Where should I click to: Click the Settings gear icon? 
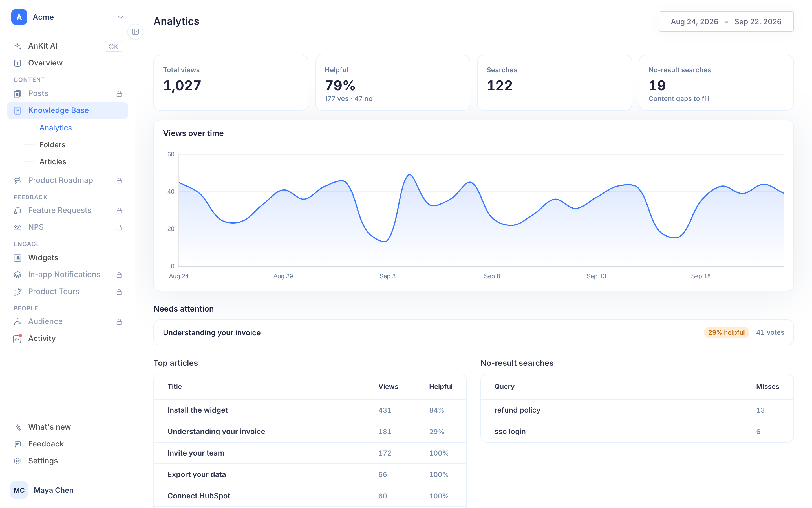pos(18,461)
